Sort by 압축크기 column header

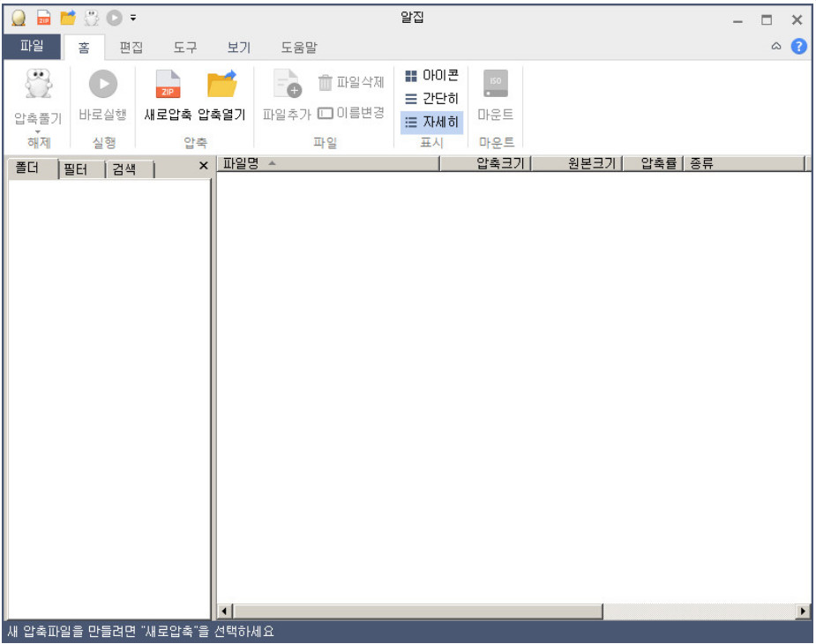pyautogui.click(x=485, y=163)
